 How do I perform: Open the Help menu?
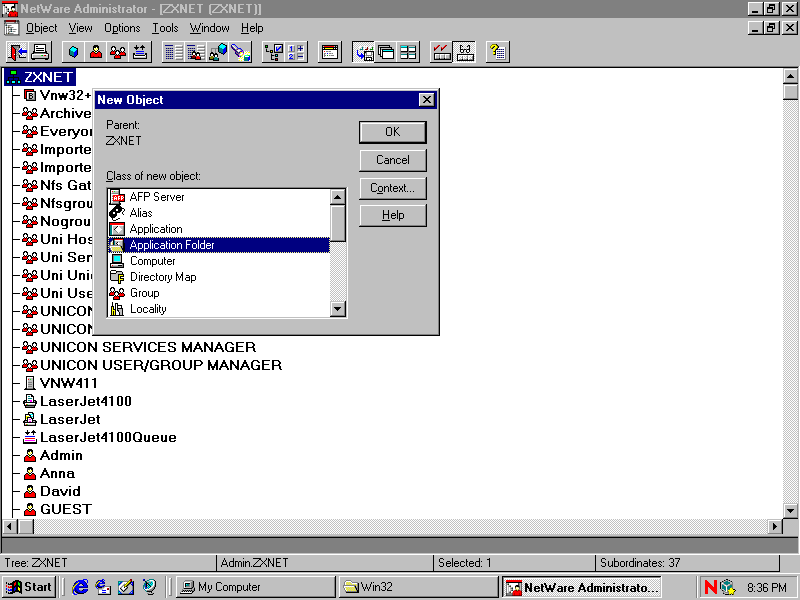(x=252, y=28)
